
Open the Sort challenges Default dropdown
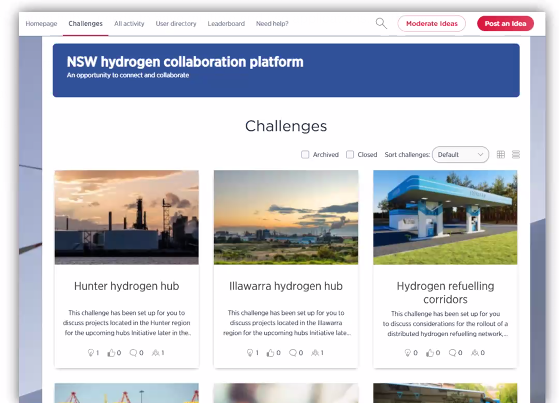460,154
